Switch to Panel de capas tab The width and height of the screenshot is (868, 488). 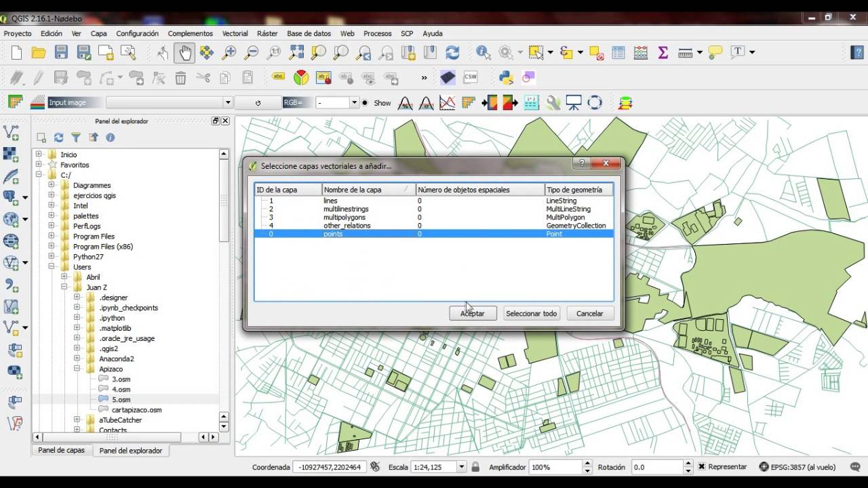[62, 450]
